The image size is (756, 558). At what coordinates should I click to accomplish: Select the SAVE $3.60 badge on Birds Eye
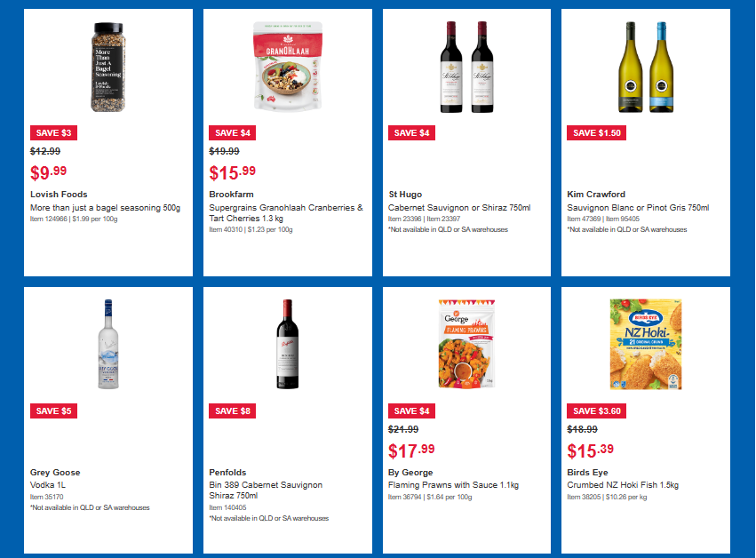click(596, 411)
